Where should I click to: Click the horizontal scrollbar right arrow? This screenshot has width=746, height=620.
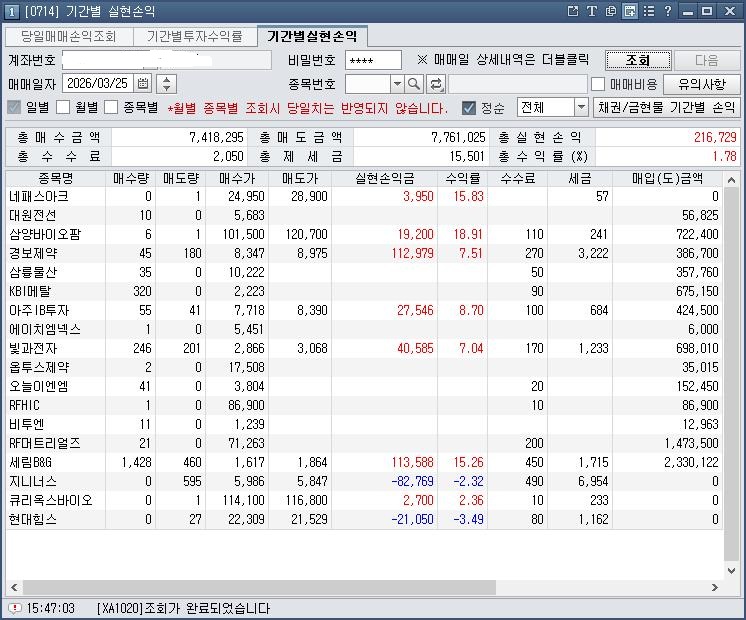715,587
